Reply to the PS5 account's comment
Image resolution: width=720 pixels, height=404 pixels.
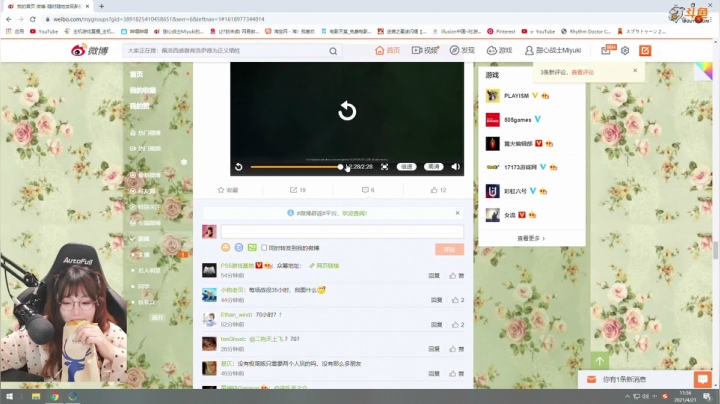(434, 275)
